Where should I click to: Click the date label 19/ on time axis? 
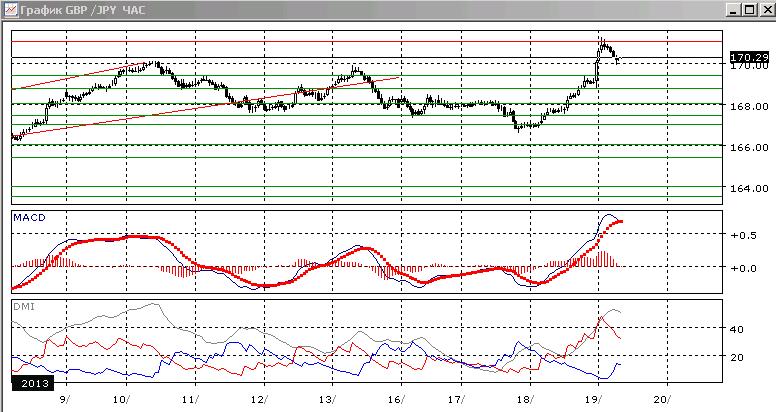point(594,399)
